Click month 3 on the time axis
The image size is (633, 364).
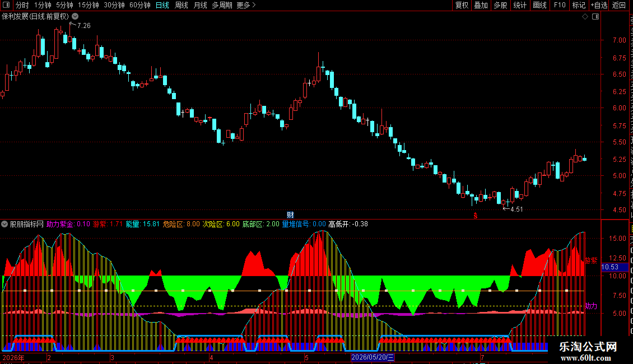pyautogui.click(x=112, y=357)
